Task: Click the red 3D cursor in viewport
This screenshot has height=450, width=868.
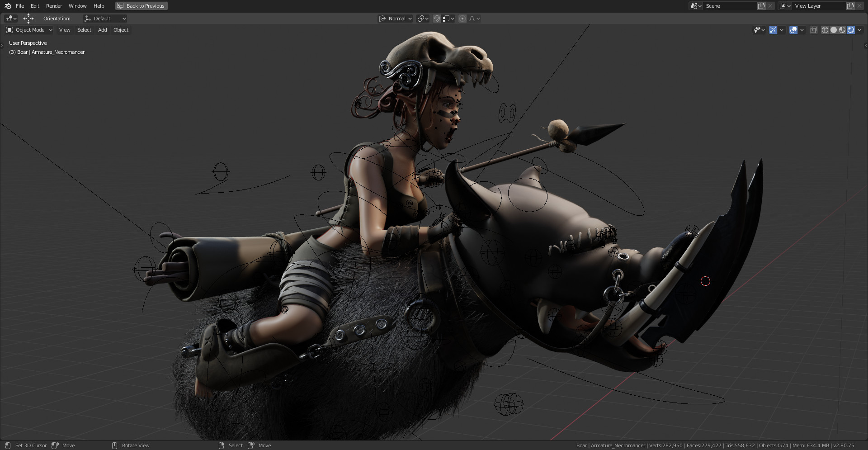Action: click(705, 281)
